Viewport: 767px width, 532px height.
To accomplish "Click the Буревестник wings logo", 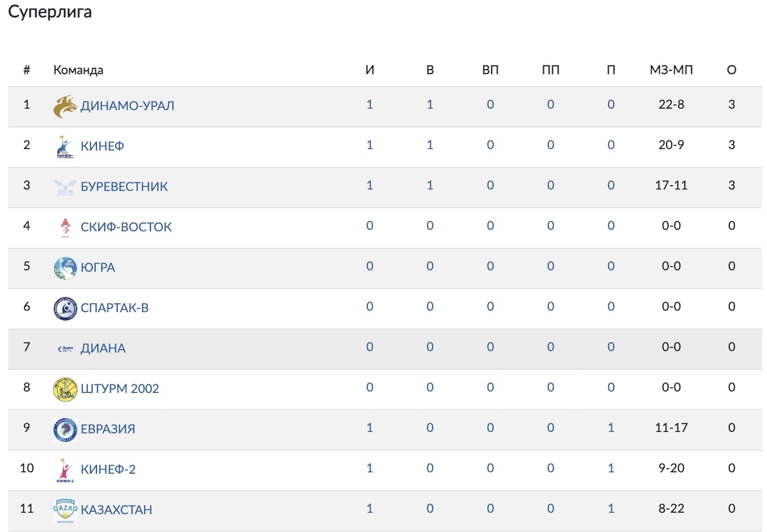I will click(65, 187).
